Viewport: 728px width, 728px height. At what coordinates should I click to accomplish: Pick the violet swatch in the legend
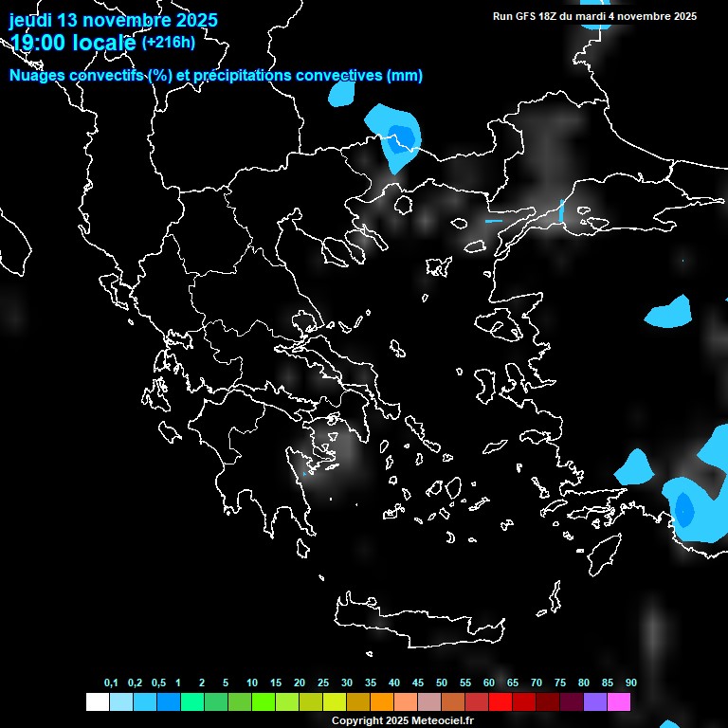595,702
